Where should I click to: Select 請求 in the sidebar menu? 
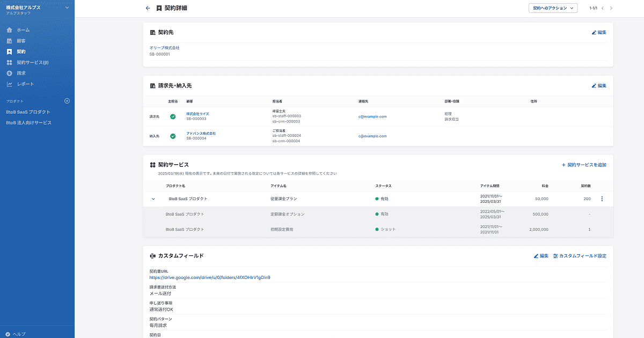tap(21, 73)
